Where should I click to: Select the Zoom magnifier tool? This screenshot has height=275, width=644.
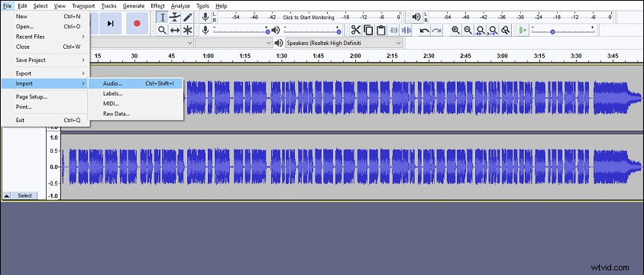coord(163,30)
